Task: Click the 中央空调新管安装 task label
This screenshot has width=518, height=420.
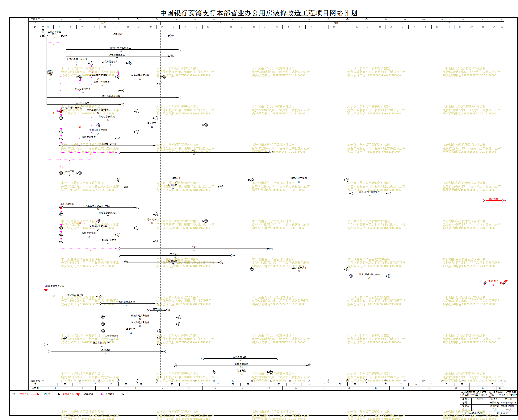Action: click(x=140, y=76)
